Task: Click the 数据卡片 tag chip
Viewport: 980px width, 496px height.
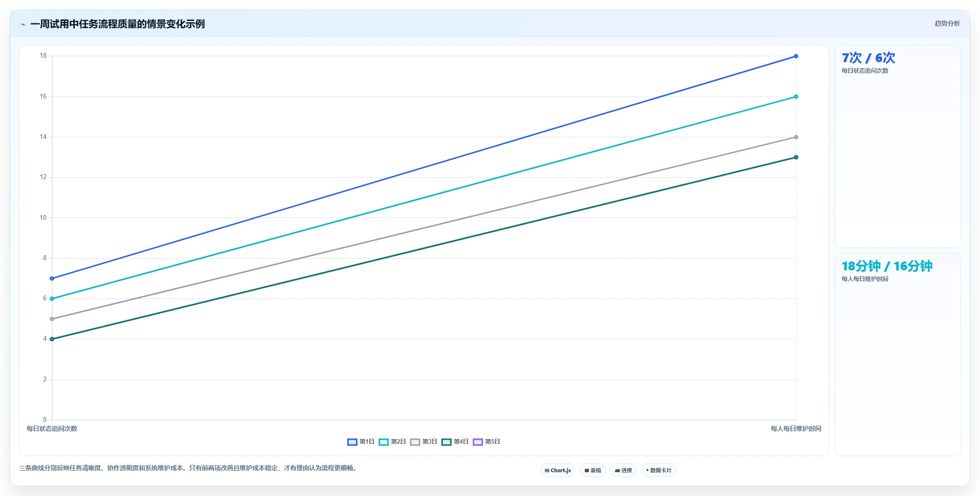Action: tap(659, 470)
